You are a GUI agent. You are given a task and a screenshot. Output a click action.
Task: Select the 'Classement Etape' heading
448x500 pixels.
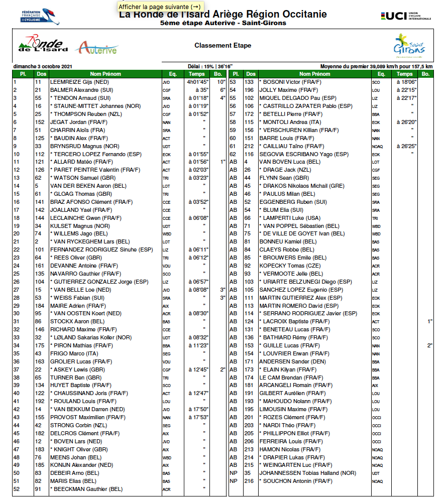tap(222, 46)
